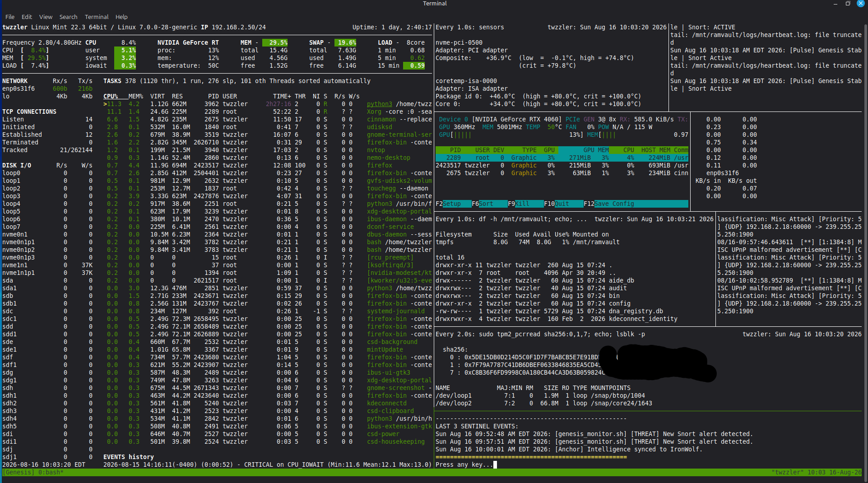Screen dimensions: 868x483
Task: Open the View menu
Action: click(x=46, y=17)
